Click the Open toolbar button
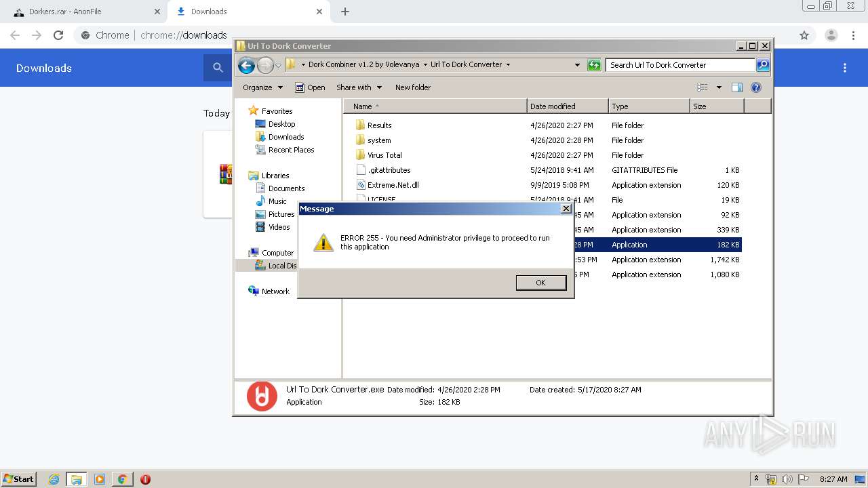The width and height of the screenshot is (868, 488). pos(310,87)
